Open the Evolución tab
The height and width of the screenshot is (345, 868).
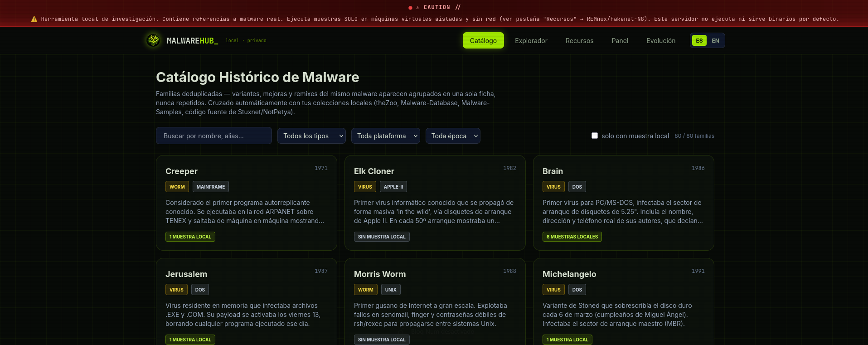(661, 40)
